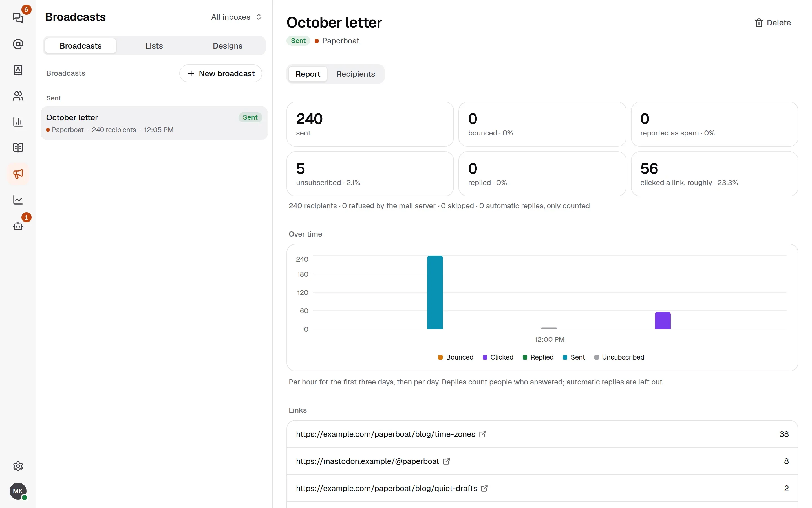Open settings gear icon in sidebar
812x508 pixels.
point(18,466)
